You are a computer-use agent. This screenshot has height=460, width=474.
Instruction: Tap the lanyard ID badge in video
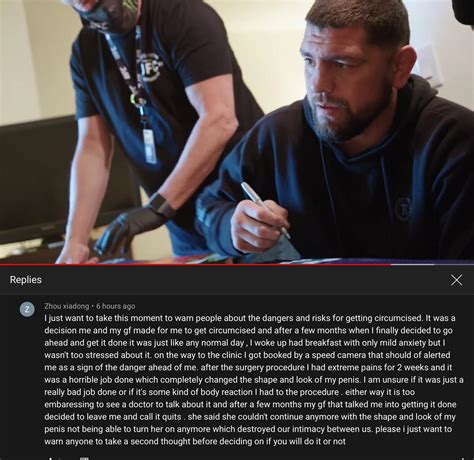149,146
